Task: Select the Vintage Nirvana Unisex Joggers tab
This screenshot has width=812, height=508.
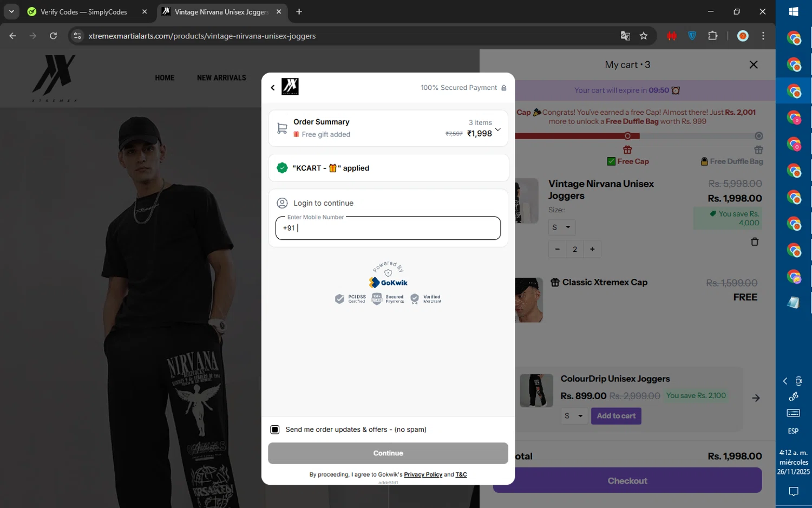Action: [221, 12]
